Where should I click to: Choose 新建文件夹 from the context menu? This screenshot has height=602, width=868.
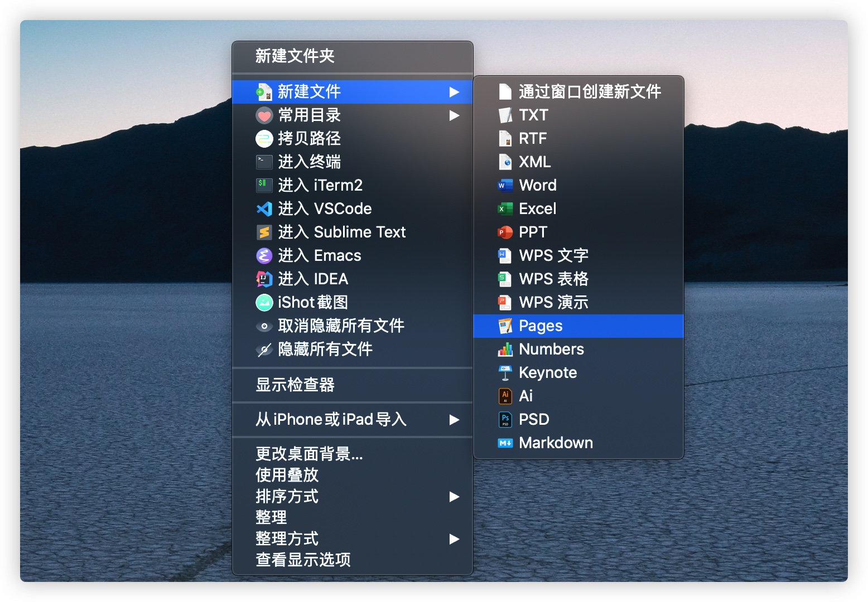click(353, 56)
